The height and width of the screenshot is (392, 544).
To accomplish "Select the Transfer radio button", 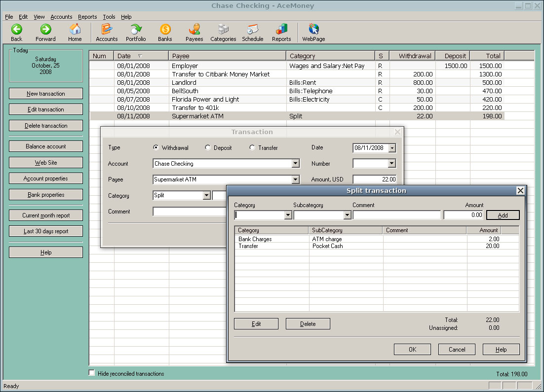I will pos(252,147).
